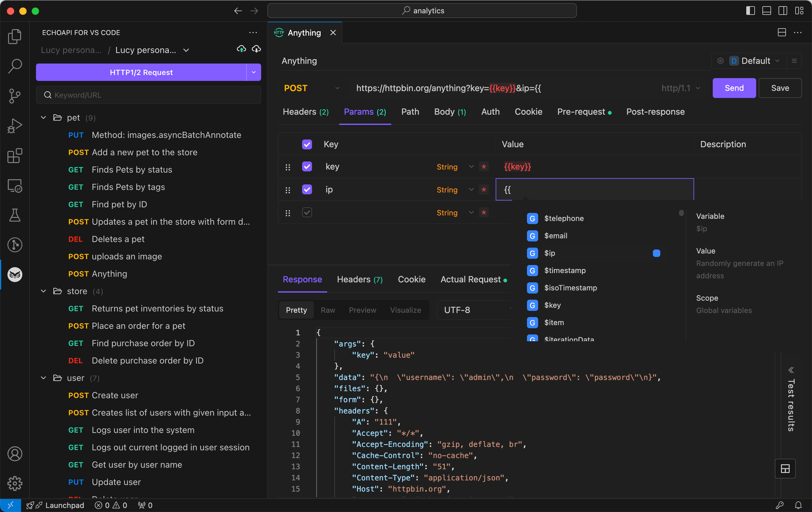Screen dimensions: 812x512
Task: Click the Pre-request tab with dot indicator
Action: pos(581,112)
